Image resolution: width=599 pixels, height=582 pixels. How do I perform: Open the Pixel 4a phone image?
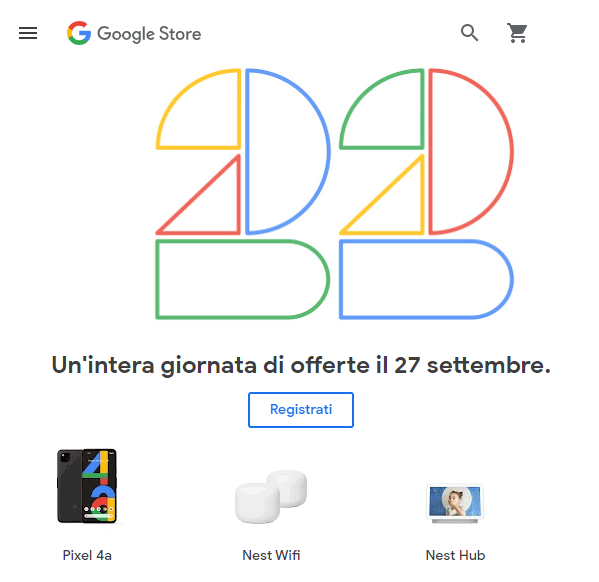point(87,486)
